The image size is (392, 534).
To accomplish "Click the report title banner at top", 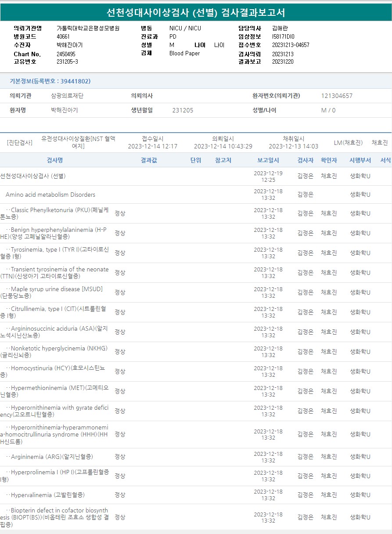I will click(x=196, y=12).
